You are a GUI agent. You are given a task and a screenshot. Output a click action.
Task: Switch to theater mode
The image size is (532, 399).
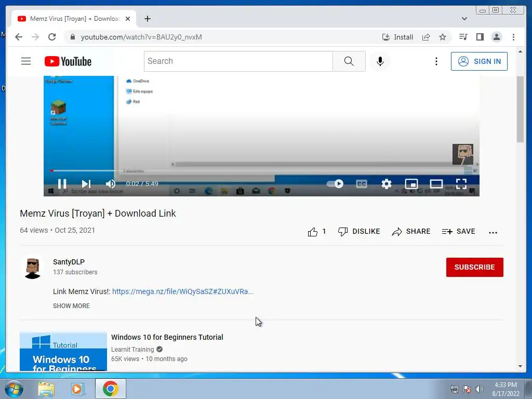[436, 184]
